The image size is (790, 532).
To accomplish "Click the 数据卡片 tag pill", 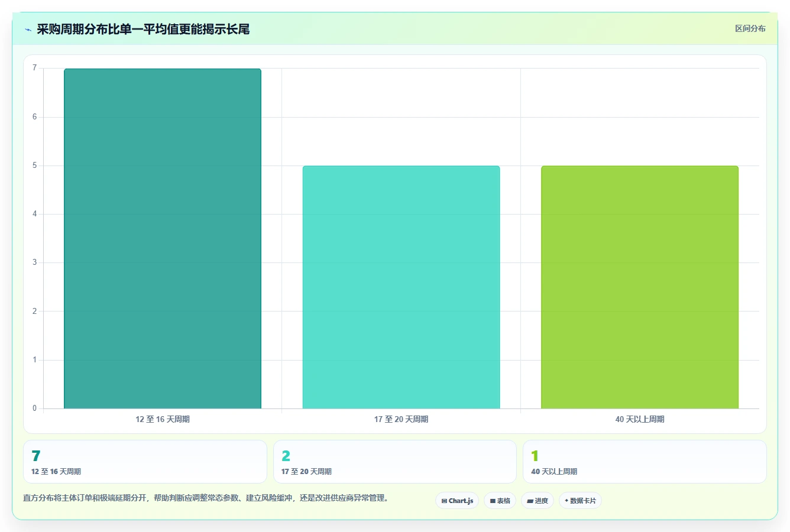I will click(x=580, y=501).
